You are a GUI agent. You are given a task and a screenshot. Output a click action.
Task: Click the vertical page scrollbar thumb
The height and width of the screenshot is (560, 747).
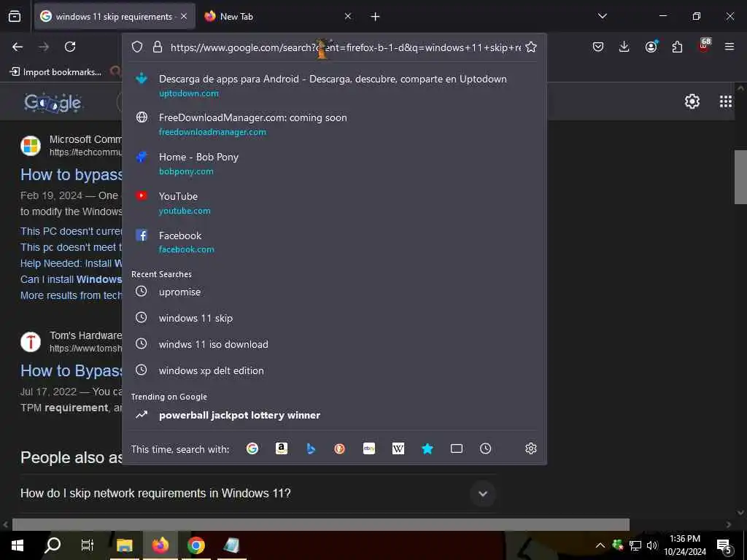pos(740,177)
